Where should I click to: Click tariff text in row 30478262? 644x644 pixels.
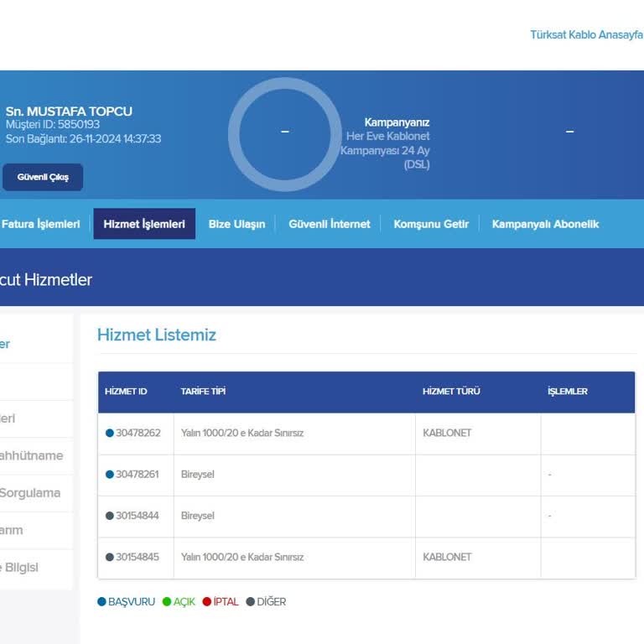[x=242, y=433]
